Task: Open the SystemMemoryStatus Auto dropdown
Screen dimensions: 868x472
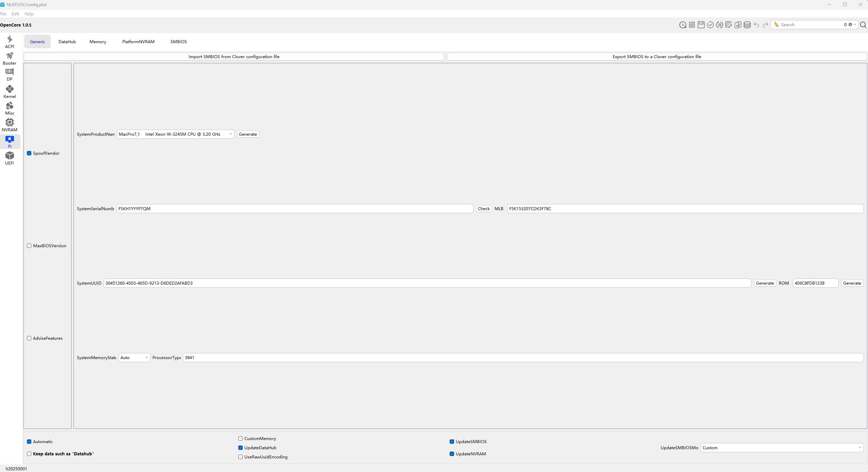Action: [134, 358]
